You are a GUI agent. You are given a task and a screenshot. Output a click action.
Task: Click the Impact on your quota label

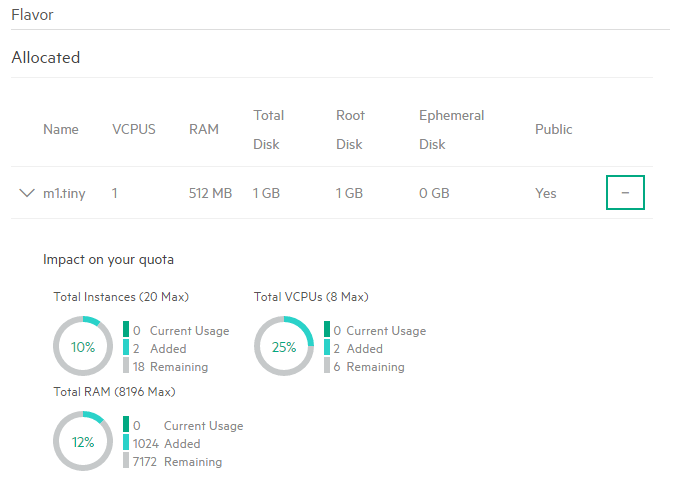click(x=108, y=260)
